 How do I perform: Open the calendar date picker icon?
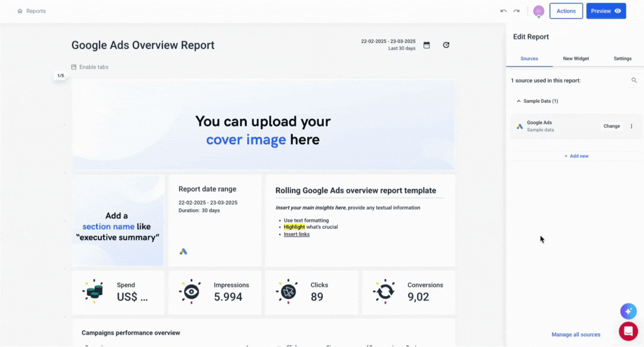(426, 45)
